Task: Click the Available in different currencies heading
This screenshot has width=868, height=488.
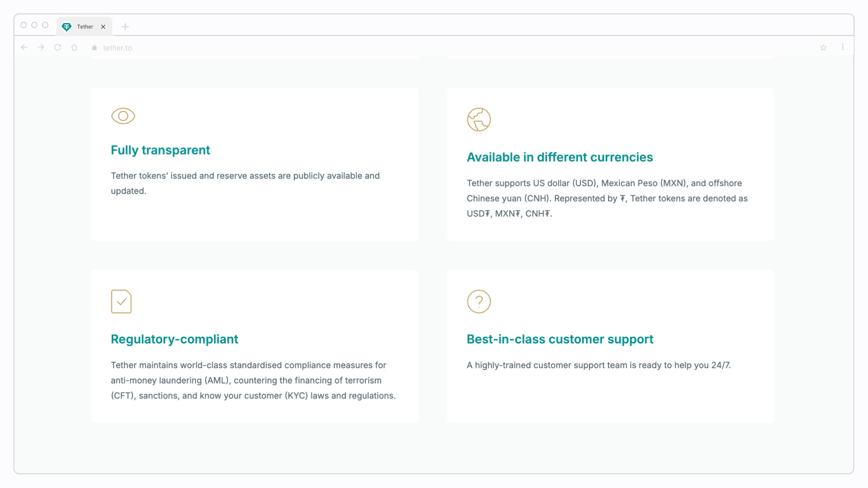Action: [x=560, y=157]
